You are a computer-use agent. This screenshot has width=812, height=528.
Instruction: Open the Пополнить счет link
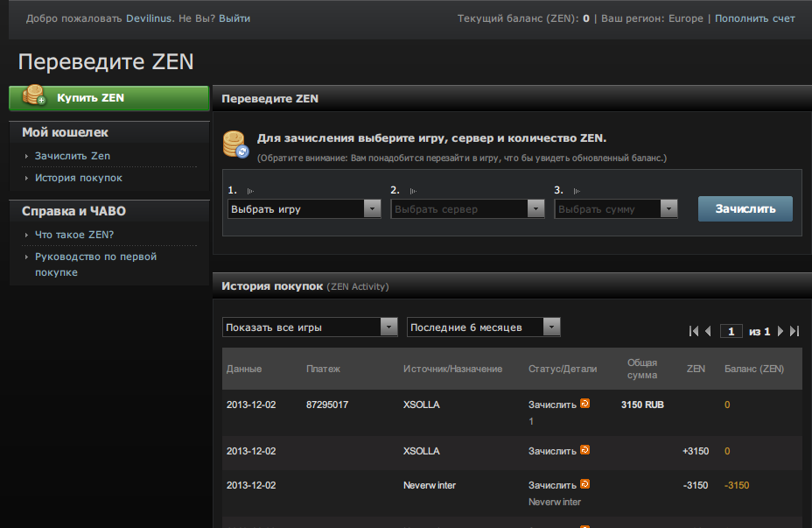pos(755,18)
